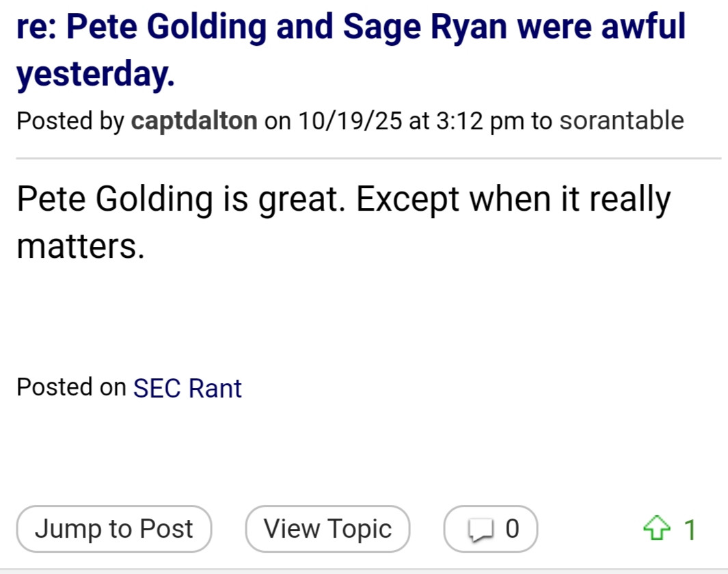Open captdalton's user profile

194,121
